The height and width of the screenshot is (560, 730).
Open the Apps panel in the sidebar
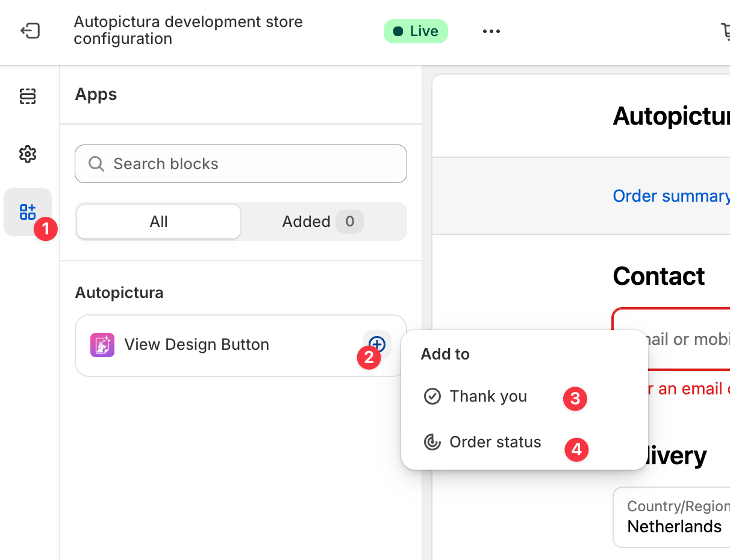point(28,212)
